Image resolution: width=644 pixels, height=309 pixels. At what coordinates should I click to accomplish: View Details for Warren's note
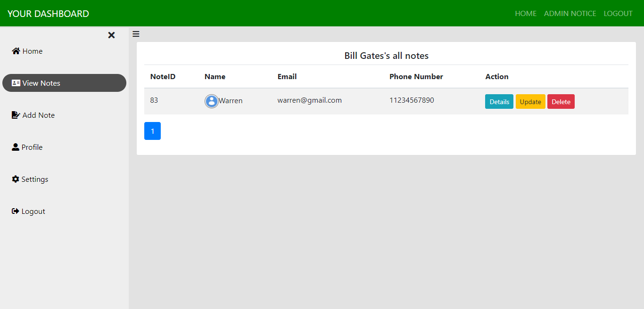(499, 102)
